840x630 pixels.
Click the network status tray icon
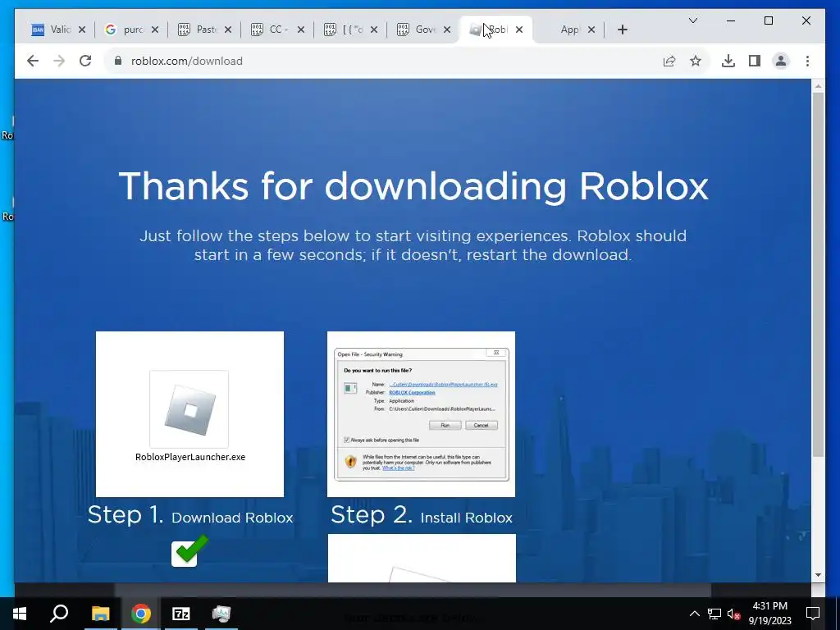714,614
